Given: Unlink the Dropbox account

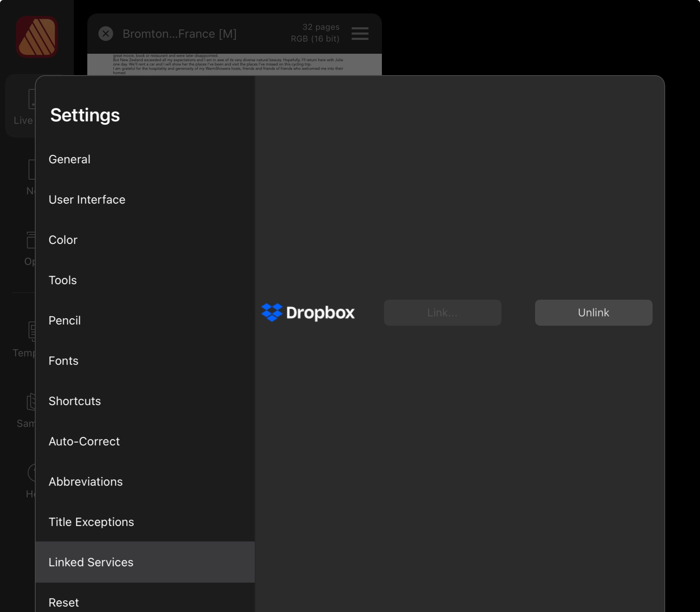Looking at the screenshot, I should 593,313.
